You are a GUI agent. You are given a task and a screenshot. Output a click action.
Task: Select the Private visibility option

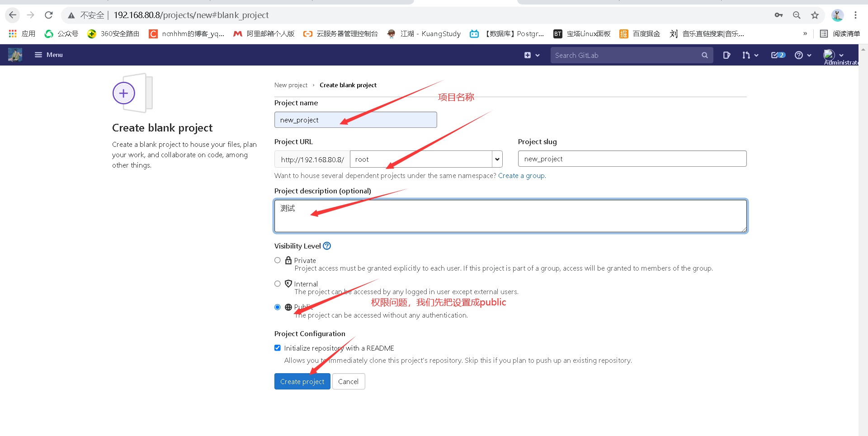tap(278, 260)
